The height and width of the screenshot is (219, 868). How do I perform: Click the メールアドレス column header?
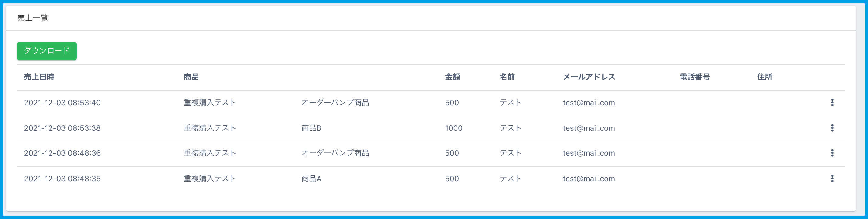point(589,77)
